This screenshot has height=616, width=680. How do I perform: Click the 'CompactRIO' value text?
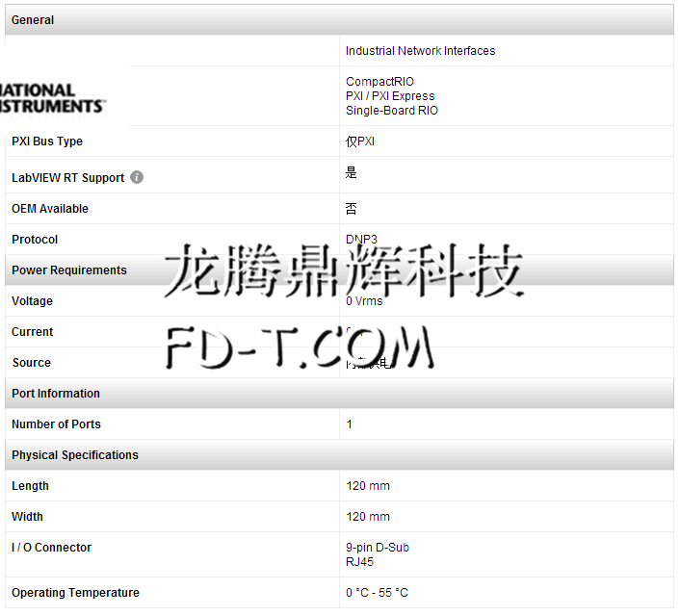click(x=379, y=82)
